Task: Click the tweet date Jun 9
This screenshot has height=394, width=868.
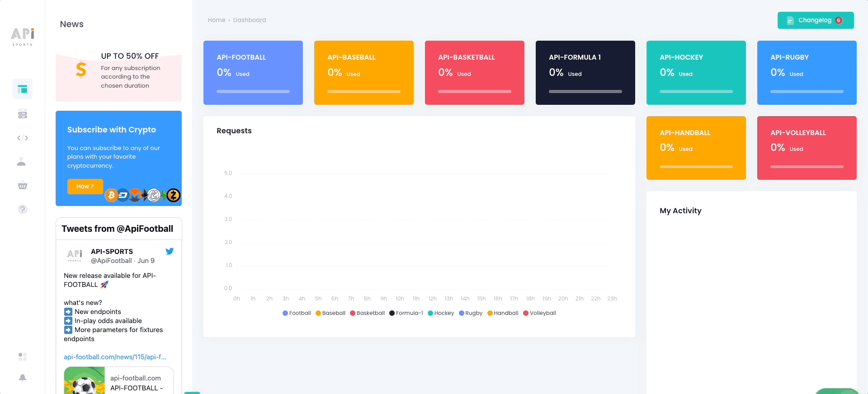Action: [146, 261]
